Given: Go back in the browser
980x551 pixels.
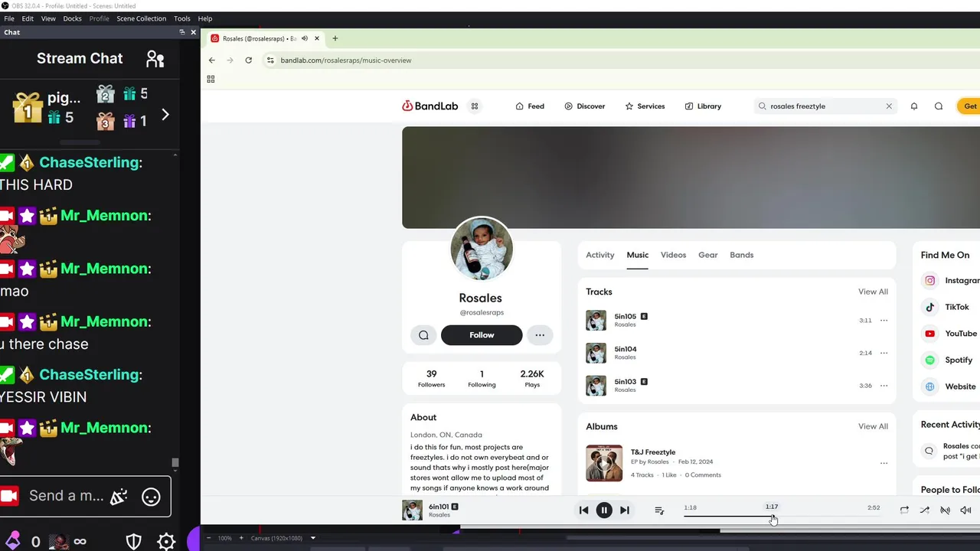Looking at the screenshot, I should pyautogui.click(x=212, y=60).
